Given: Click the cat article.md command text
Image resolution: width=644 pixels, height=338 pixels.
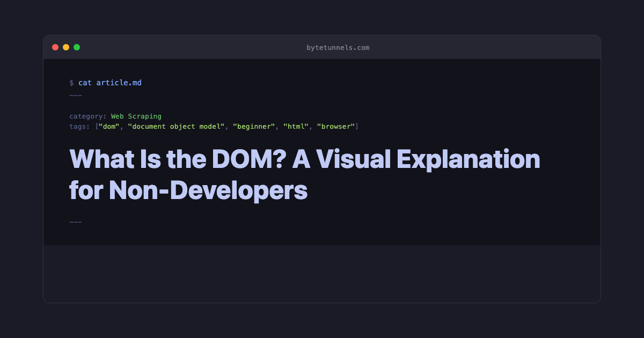Looking at the screenshot, I should pyautogui.click(x=111, y=83).
